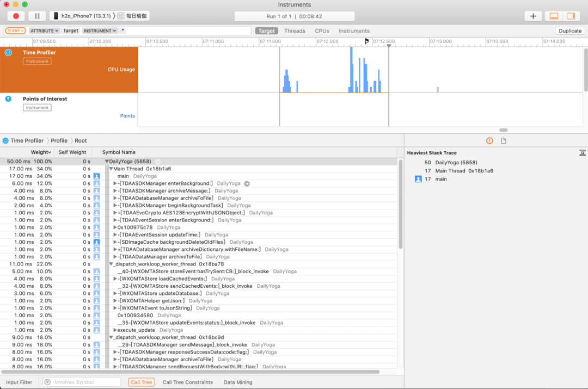The width and height of the screenshot is (588, 389).
Task: Toggle the right inspector pane view
Action: pyautogui.click(x=571, y=16)
